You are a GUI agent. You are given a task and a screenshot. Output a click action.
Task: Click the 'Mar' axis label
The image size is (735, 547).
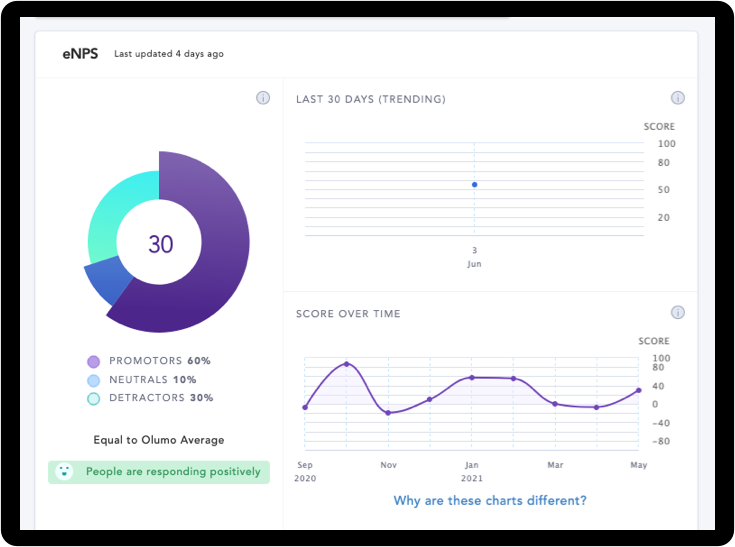point(555,465)
